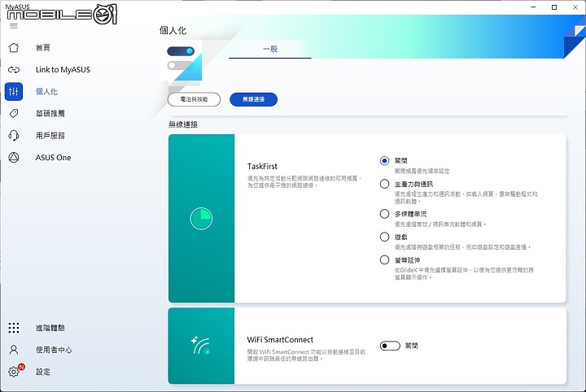Click the Link to MyASUS chain icon
586x392 pixels.
(x=14, y=69)
